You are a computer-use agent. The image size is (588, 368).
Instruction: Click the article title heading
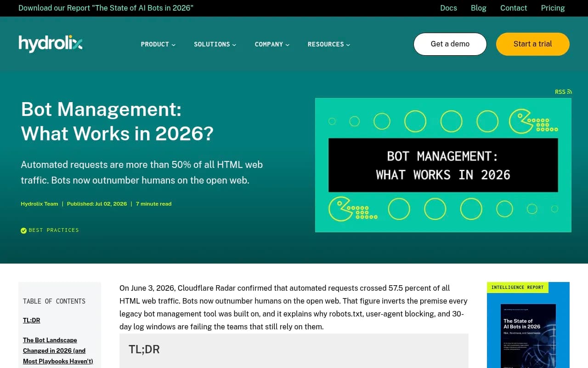pos(117,121)
